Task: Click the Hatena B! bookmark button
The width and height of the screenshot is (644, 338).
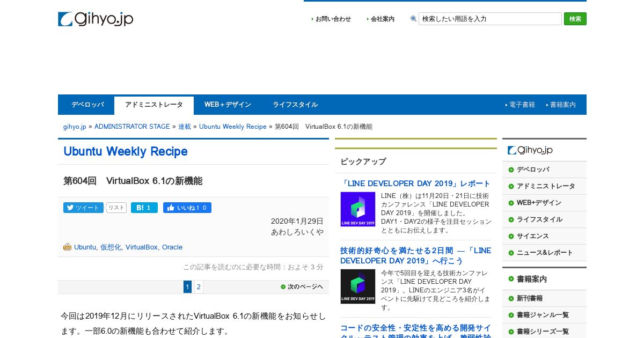Action: tap(144, 208)
